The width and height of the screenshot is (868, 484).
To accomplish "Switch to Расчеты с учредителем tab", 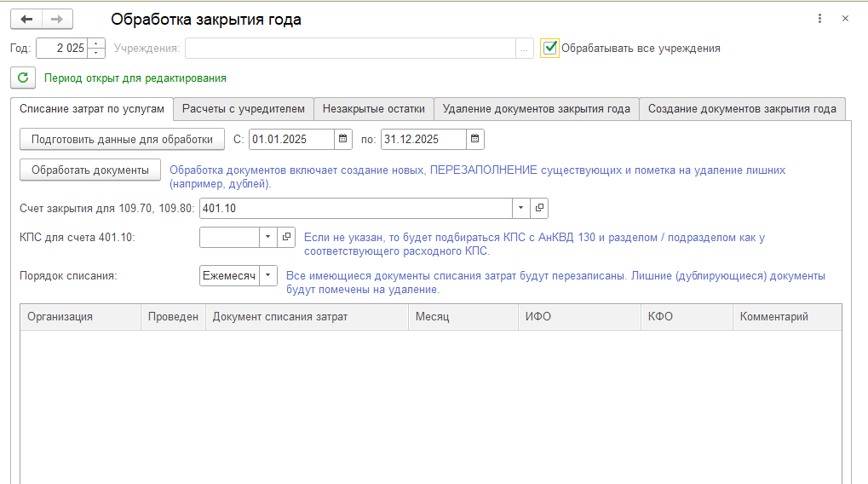I will click(x=244, y=109).
